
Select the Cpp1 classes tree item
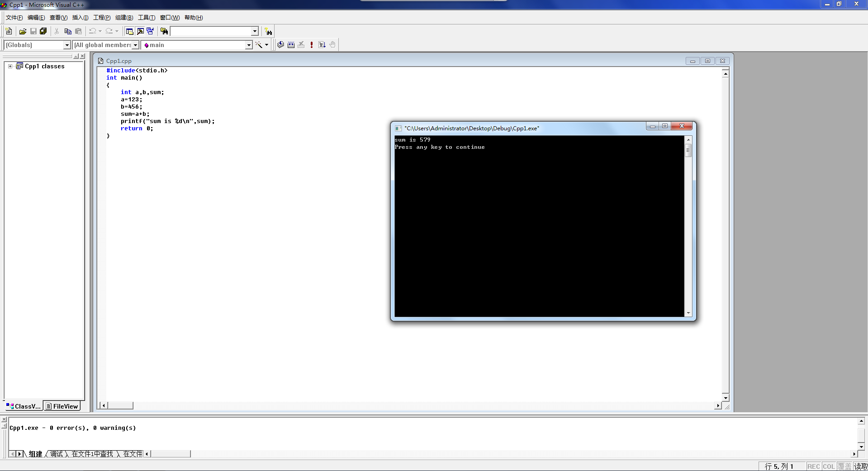[45, 66]
